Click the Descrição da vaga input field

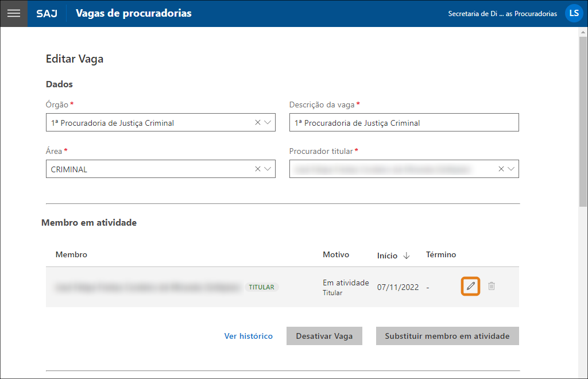pos(404,123)
